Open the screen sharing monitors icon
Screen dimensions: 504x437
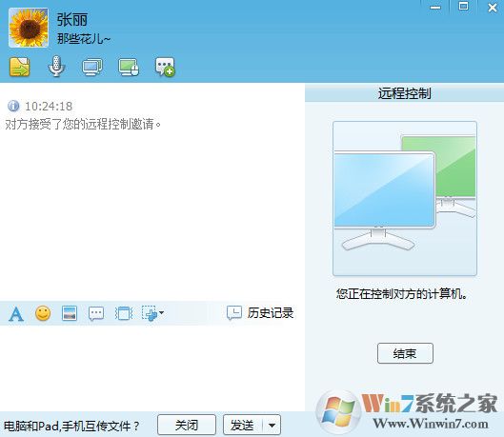tap(91, 67)
